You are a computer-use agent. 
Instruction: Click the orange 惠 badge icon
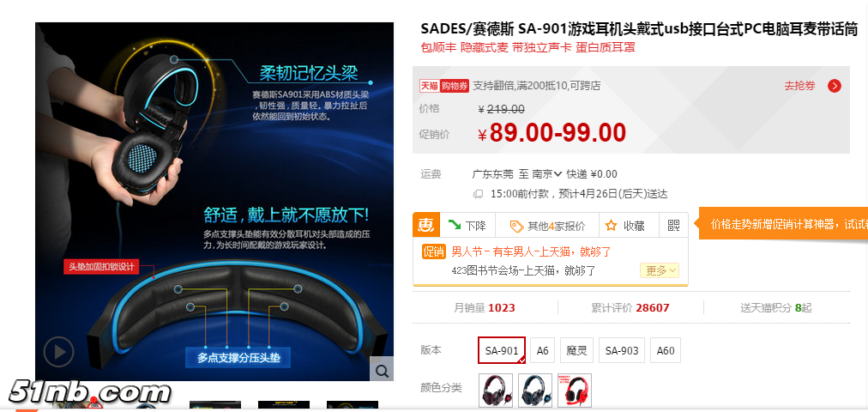(x=426, y=225)
